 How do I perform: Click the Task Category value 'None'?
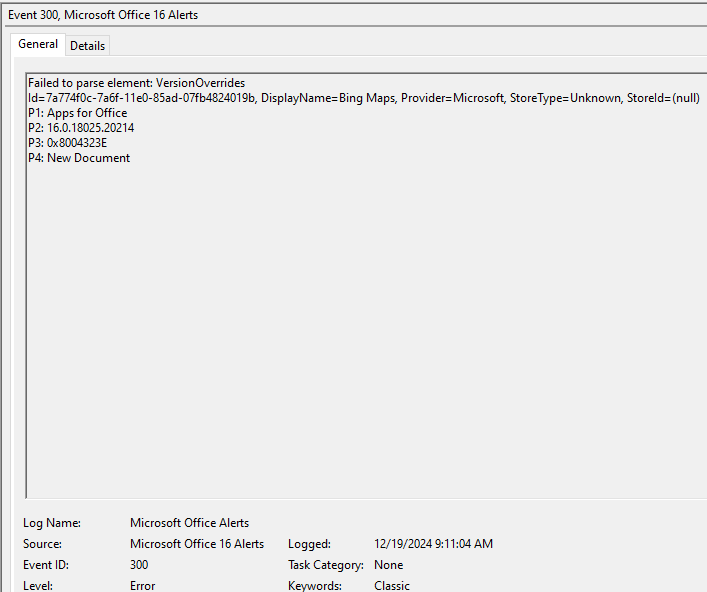click(389, 565)
